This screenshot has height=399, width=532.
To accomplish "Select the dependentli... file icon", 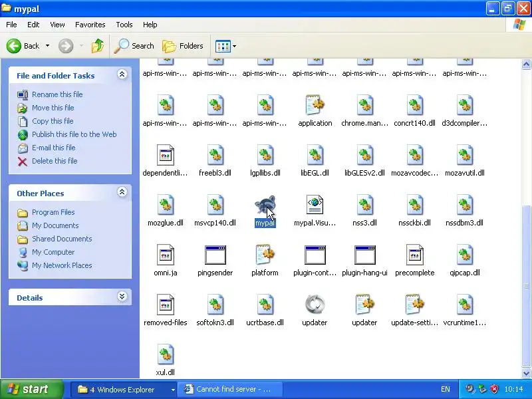I will pos(165,155).
